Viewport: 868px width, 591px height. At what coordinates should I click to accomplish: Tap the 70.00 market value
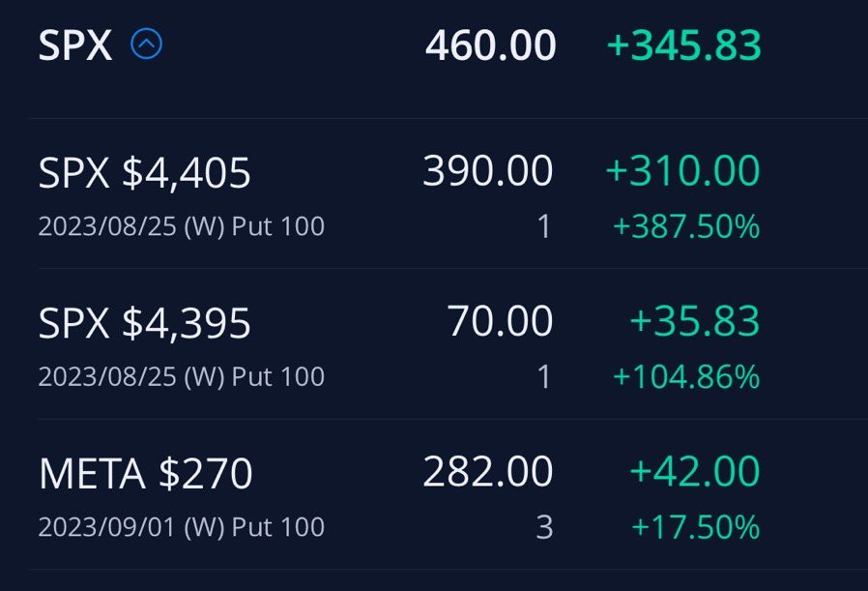[x=500, y=321]
